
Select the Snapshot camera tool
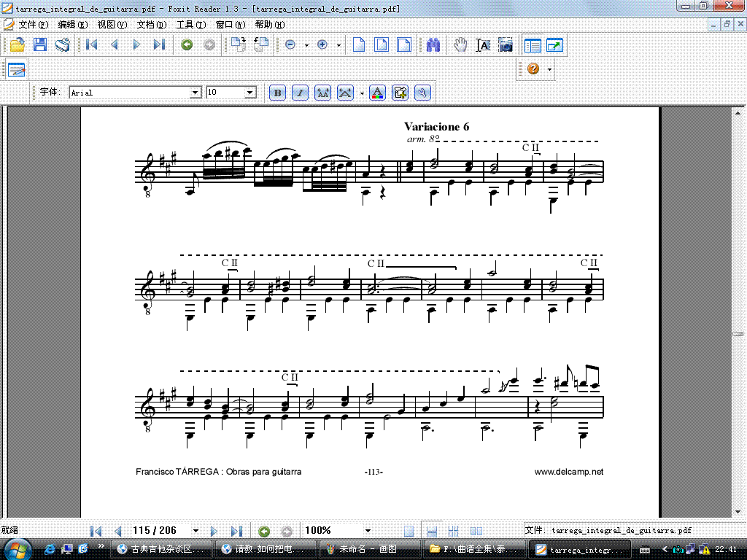tap(506, 44)
